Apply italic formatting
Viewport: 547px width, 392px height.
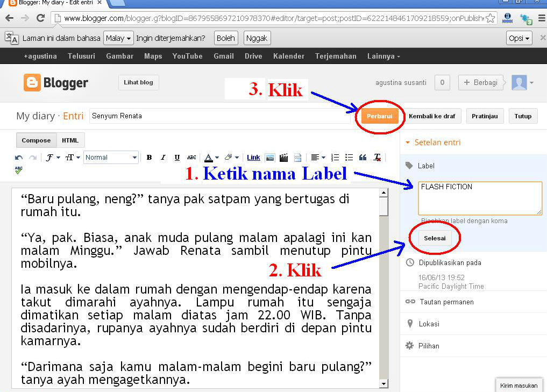pos(163,158)
